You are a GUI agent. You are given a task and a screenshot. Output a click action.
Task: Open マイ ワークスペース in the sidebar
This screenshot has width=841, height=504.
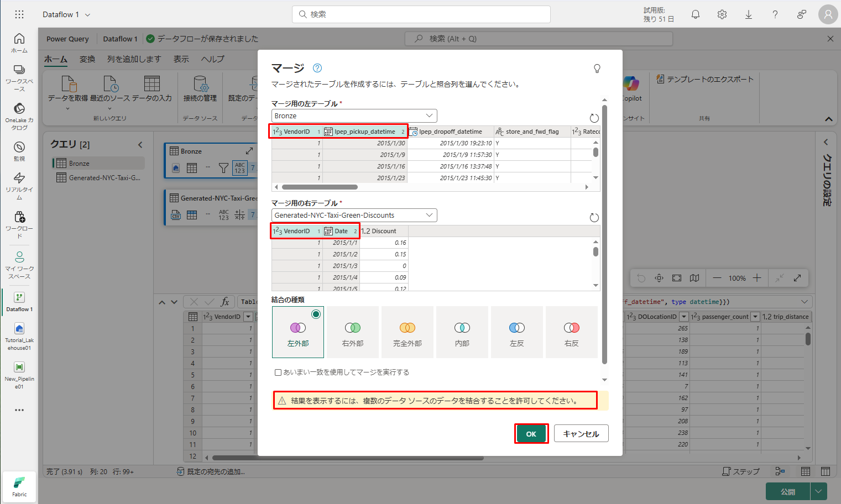click(19, 265)
